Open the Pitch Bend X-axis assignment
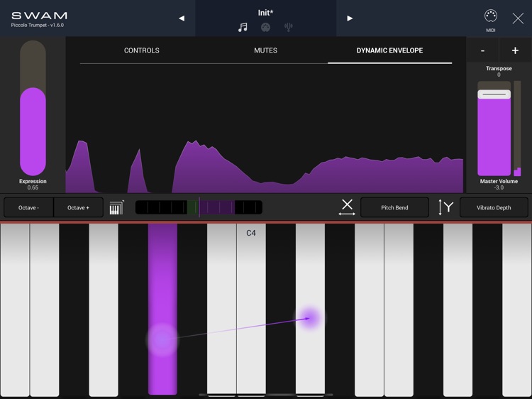 (x=394, y=207)
